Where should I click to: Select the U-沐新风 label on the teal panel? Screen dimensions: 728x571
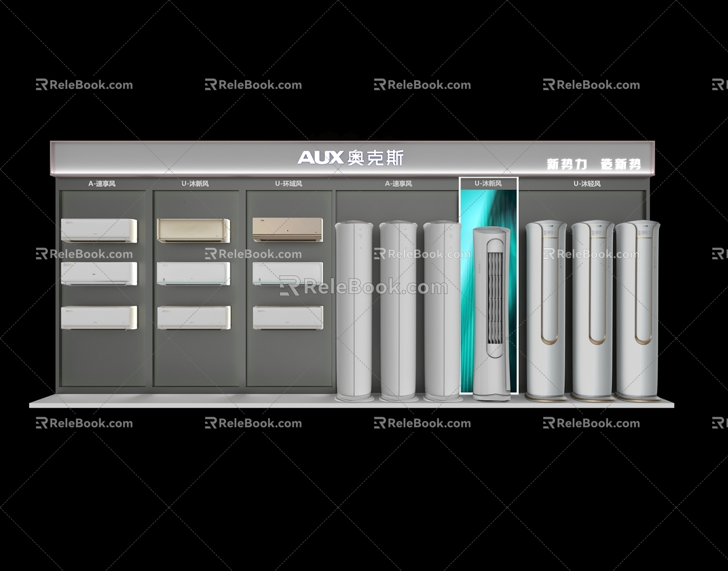pyautogui.click(x=488, y=183)
